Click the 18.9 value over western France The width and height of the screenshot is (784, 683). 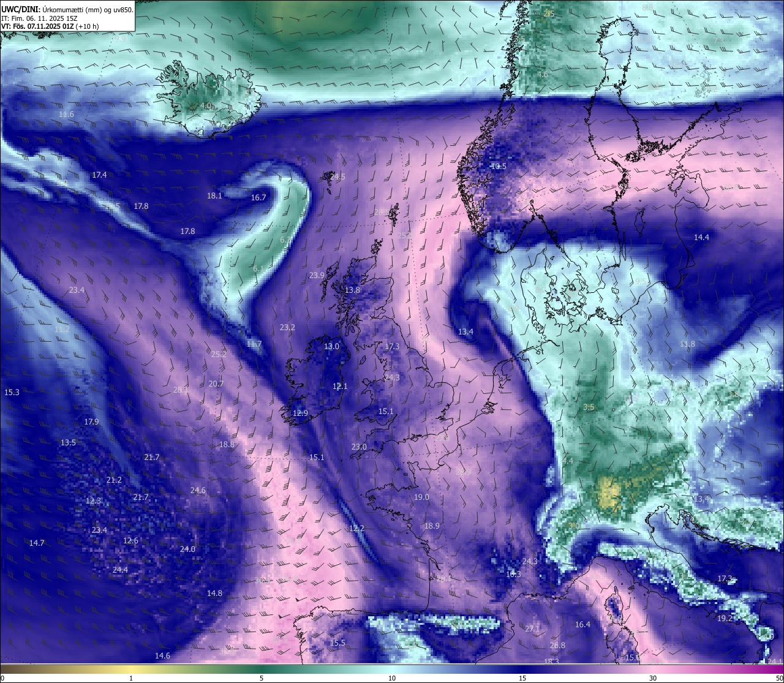coord(432,526)
